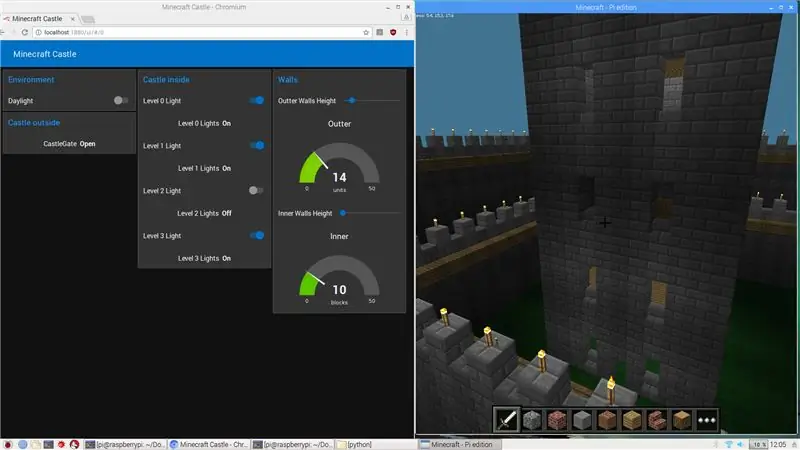800x450 pixels.
Task: Close the Minecraft Castle browser tab
Action: point(72,19)
